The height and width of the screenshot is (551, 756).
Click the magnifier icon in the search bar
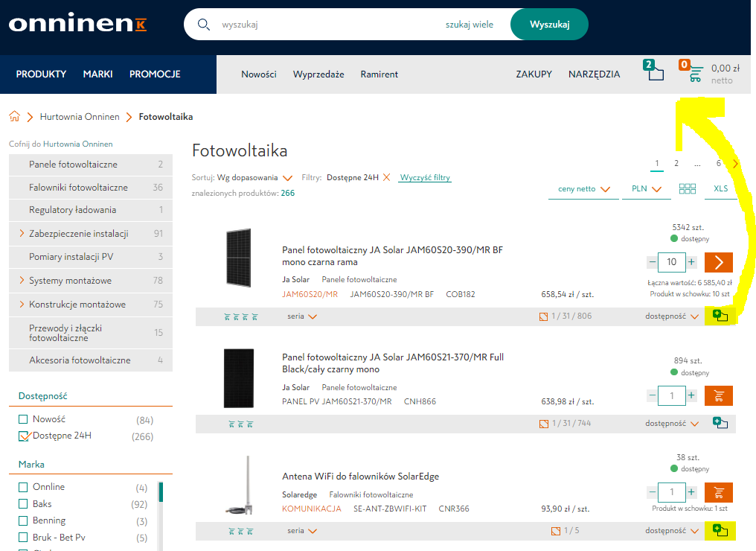[204, 24]
